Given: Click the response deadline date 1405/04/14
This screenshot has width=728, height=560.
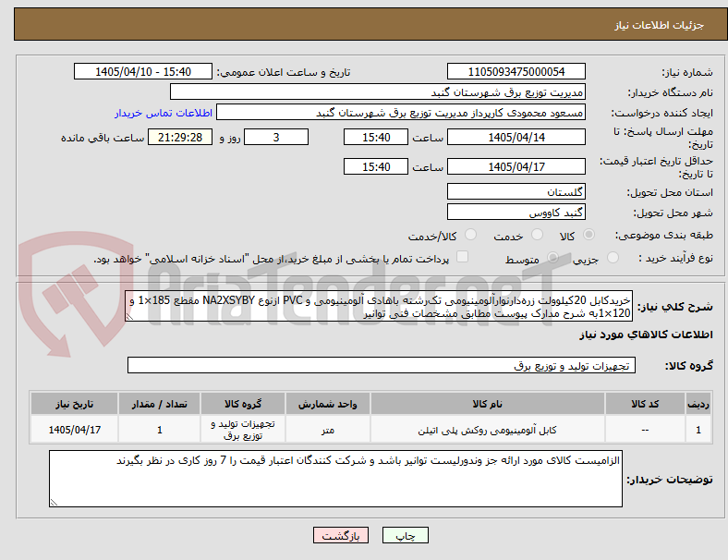Looking at the screenshot, I should click(x=516, y=137).
